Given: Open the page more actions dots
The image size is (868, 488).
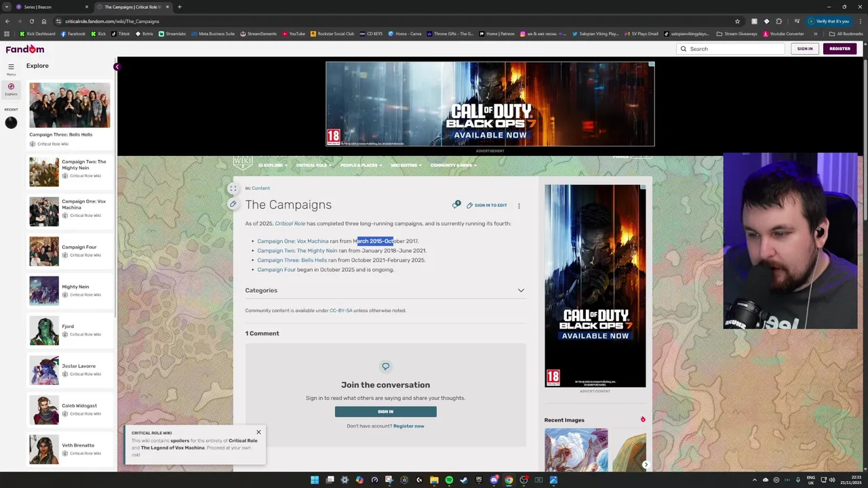Looking at the screenshot, I should coord(519,205).
